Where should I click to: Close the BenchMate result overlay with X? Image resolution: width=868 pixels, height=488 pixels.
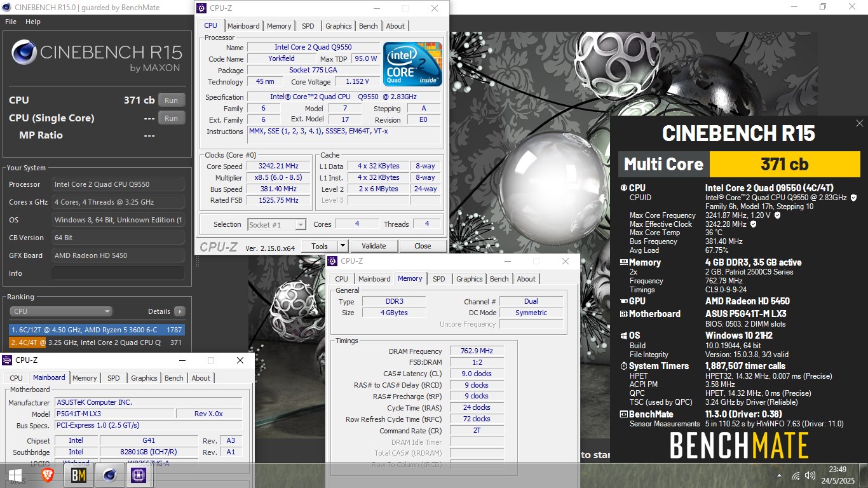(859, 123)
